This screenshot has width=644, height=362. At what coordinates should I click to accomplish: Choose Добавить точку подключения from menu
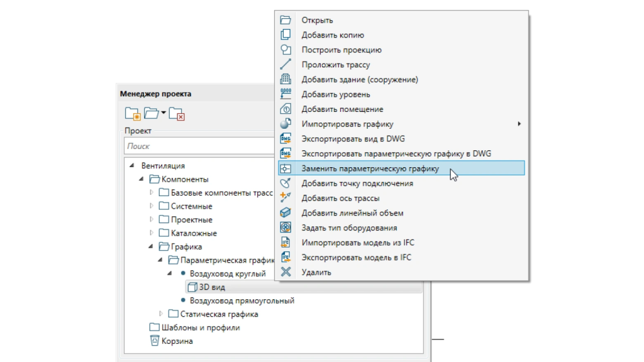click(x=357, y=184)
